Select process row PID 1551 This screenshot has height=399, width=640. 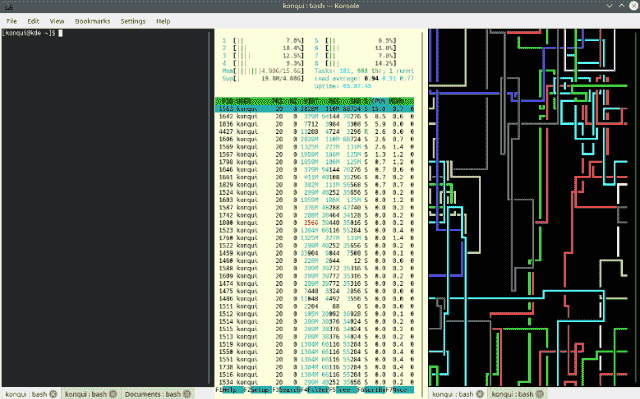pyautogui.click(x=315, y=360)
